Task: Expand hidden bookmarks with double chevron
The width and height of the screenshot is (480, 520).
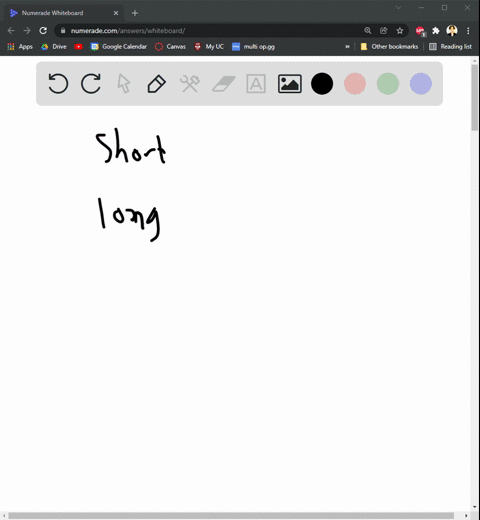Action: [x=347, y=47]
